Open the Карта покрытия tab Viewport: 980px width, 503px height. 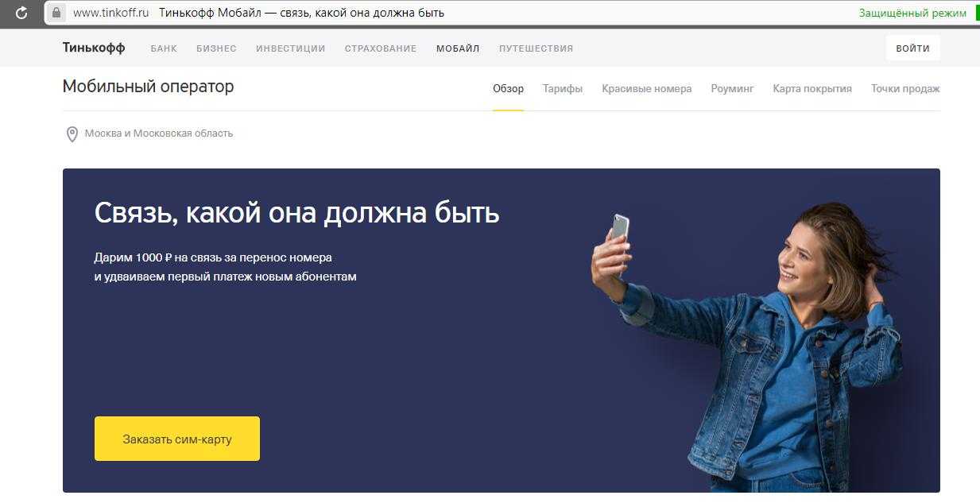coord(812,89)
